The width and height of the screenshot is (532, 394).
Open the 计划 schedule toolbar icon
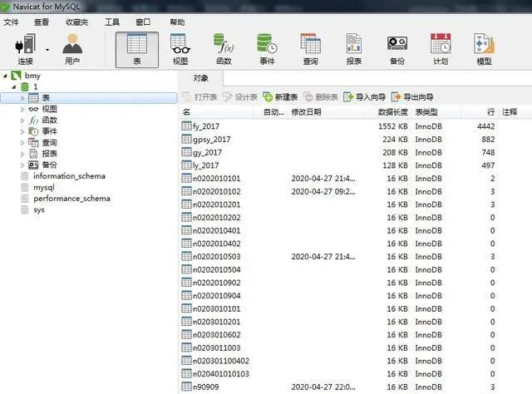[x=441, y=49]
